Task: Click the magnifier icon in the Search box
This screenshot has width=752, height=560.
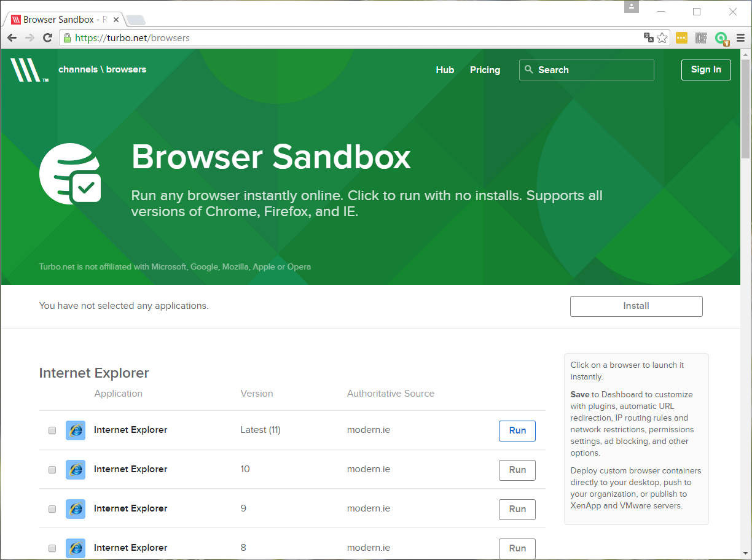Action: point(530,69)
